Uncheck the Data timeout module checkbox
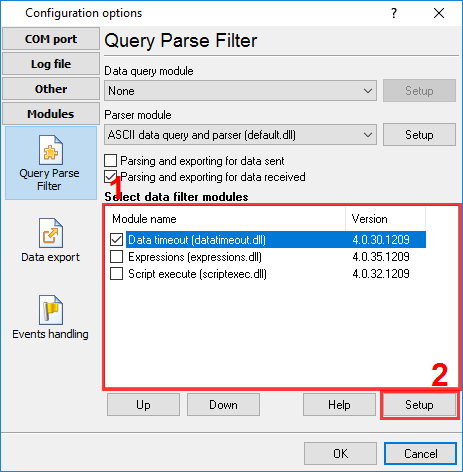This screenshot has width=463, height=472. (x=116, y=240)
